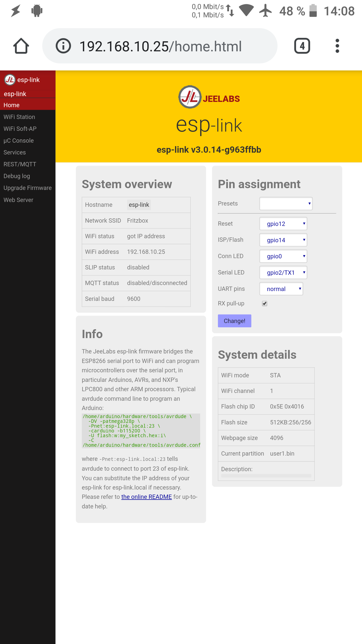
Task: Click the esp-link name under sidebar header
Action: click(15, 94)
